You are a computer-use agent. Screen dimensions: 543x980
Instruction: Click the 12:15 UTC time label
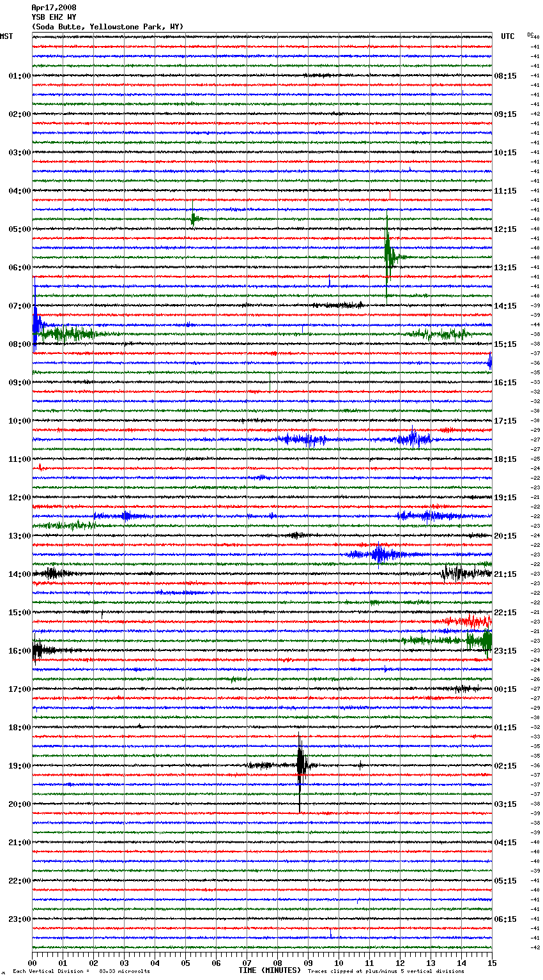(505, 229)
